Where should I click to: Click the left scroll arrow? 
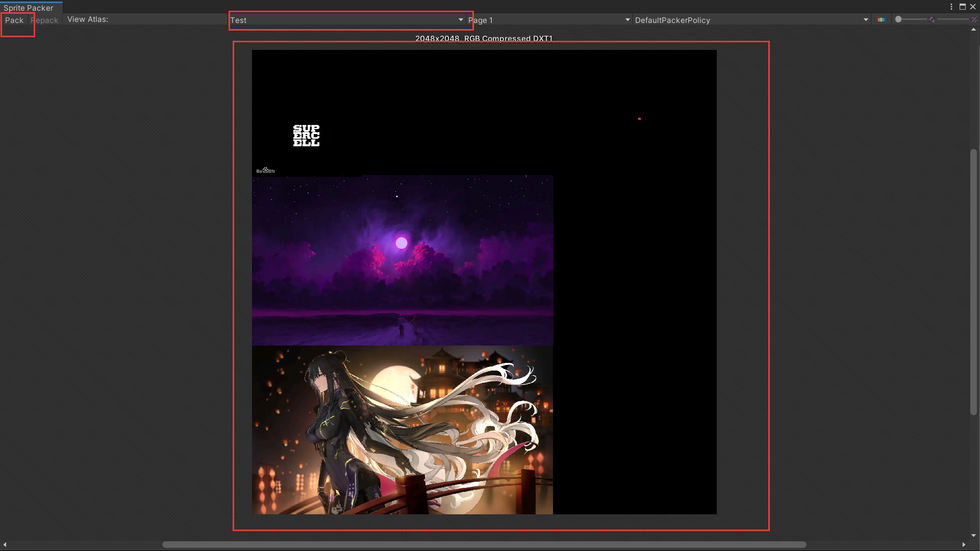click(x=5, y=544)
